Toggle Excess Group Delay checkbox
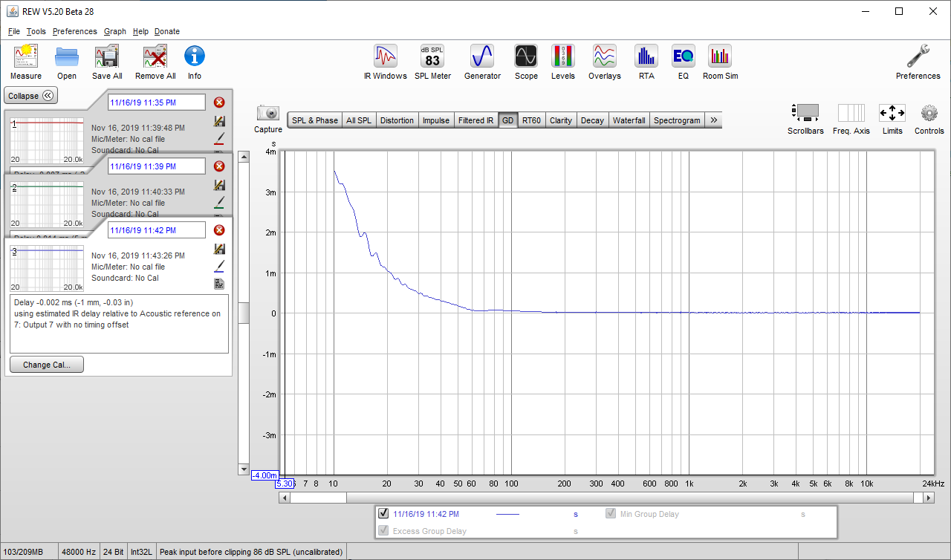951x560 pixels. 383,530
